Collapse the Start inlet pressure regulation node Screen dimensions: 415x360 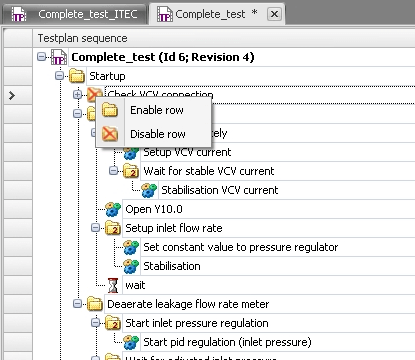[95, 323]
